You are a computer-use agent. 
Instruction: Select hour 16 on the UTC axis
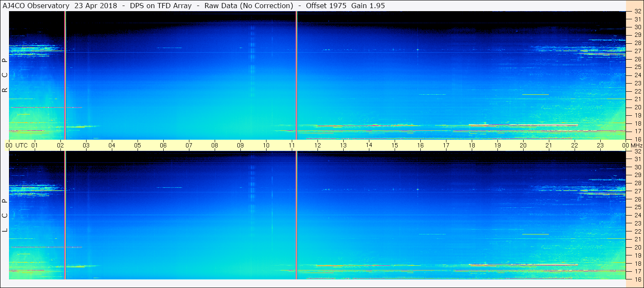pyautogui.click(x=420, y=145)
